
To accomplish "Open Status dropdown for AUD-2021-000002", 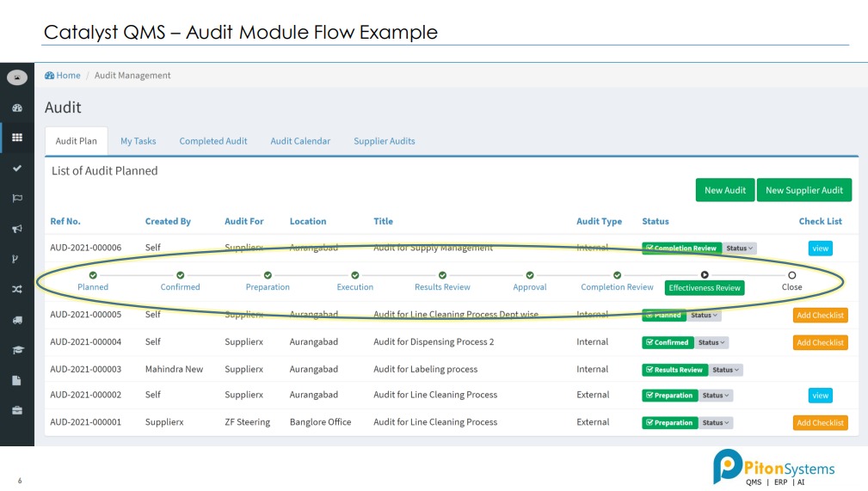I will point(716,396).
